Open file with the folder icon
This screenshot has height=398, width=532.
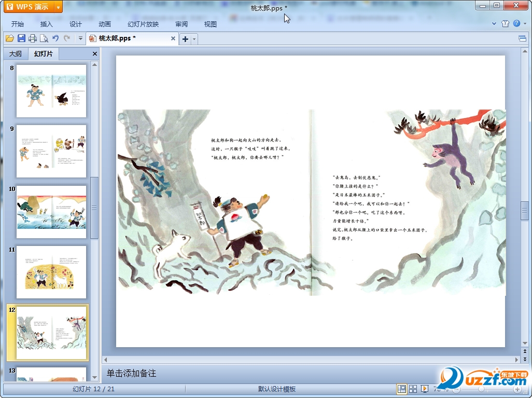pos(9,38)
